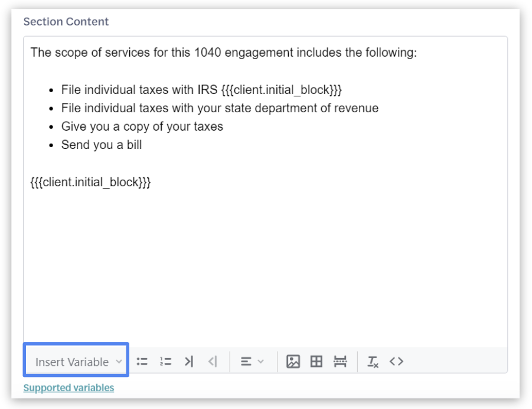Screen dimensions: 532x409
Task: Clear formatting of selected text
Action: (373, 362)
